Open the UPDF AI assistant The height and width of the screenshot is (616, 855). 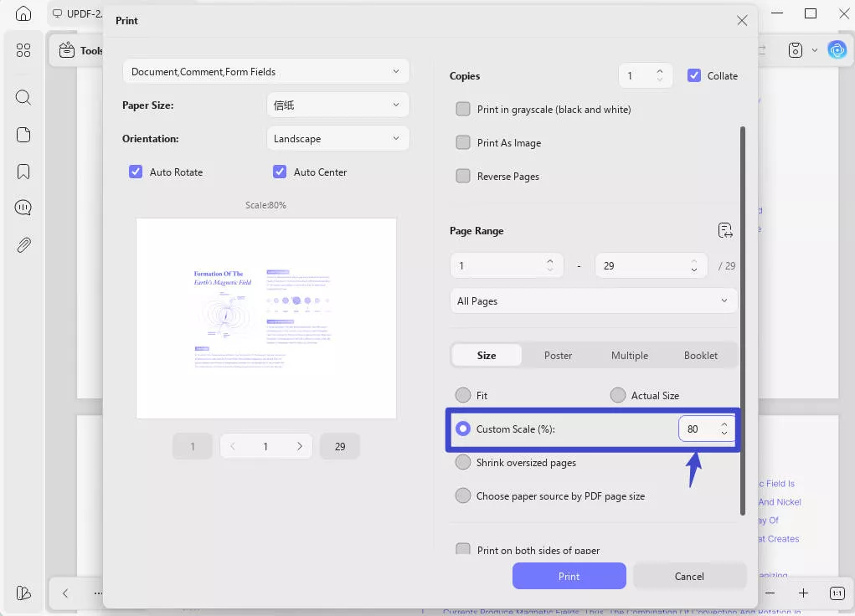837,49
